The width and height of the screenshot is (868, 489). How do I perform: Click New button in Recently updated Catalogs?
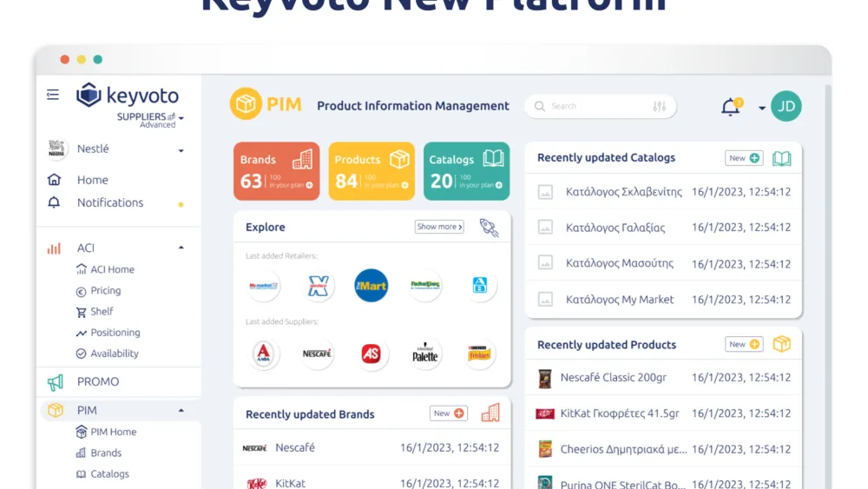(744, 158)
